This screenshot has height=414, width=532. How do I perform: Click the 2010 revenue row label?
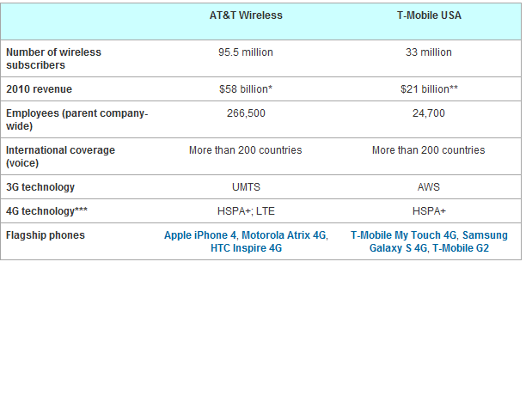coord(39,89)
